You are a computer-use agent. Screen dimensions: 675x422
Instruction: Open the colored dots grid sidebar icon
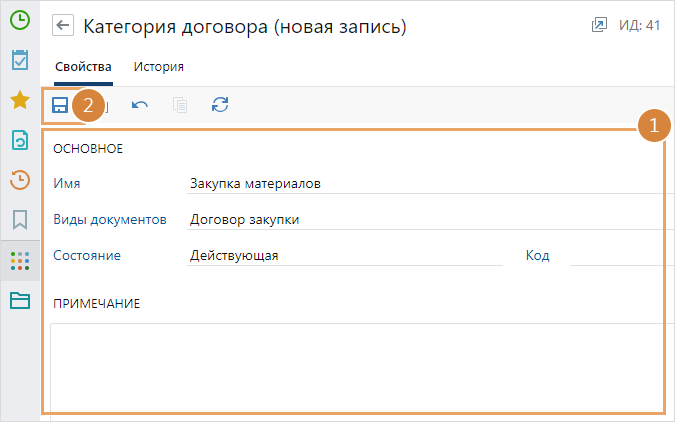point(19,260)
